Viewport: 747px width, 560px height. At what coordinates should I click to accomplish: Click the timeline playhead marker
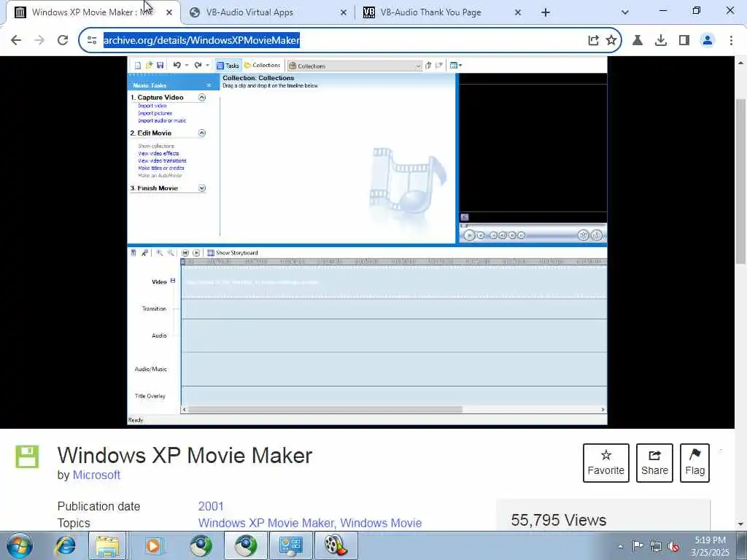[183, 262]
